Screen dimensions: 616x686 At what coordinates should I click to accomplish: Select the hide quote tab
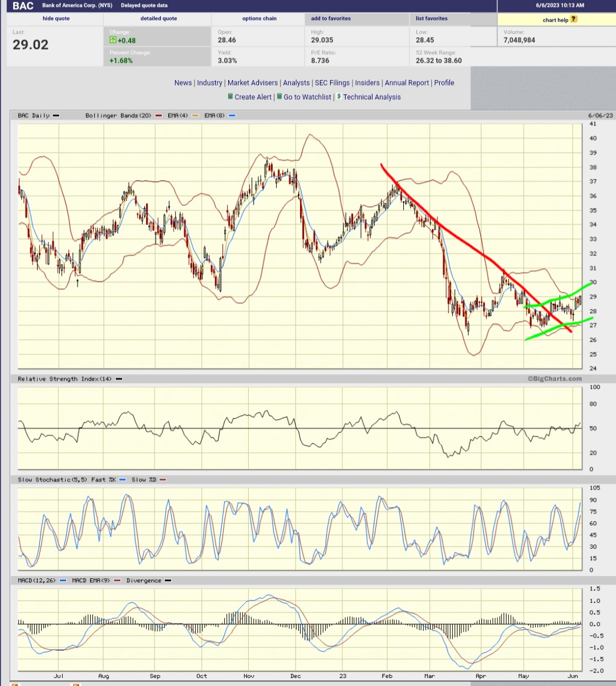coord(56,19)
